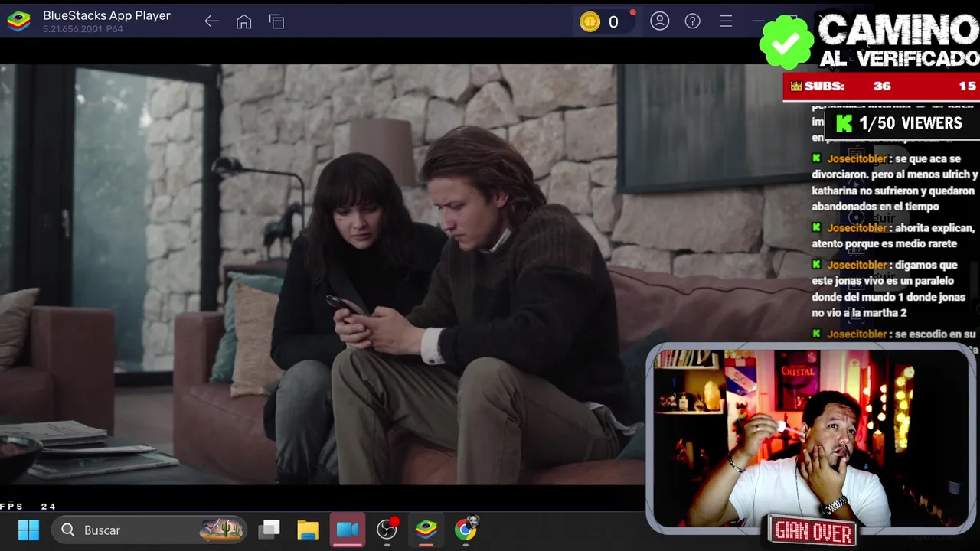Click the Buscar search box
Image resolution: width=980 pixels, height=551 pixels.
(150, 530)
